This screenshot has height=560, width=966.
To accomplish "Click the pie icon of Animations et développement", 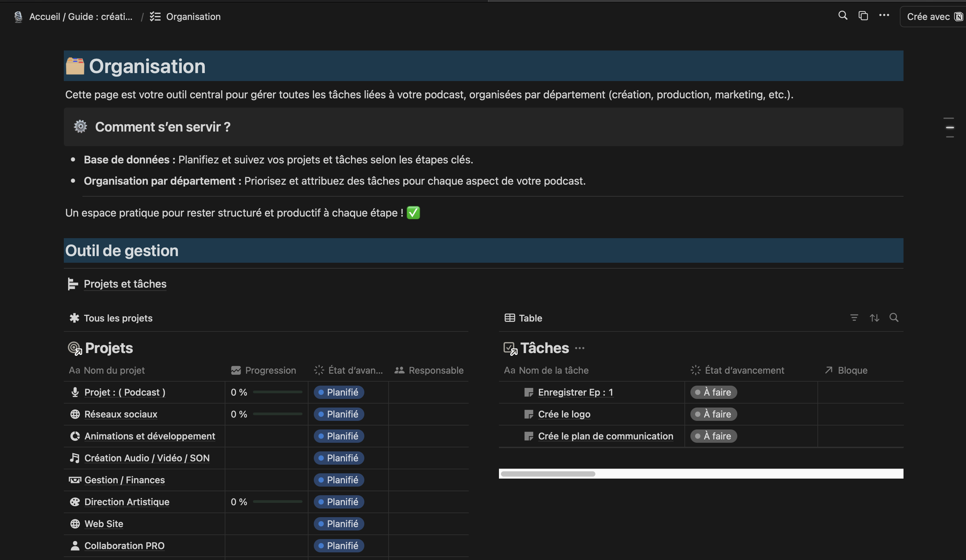I will pos(75,436).
